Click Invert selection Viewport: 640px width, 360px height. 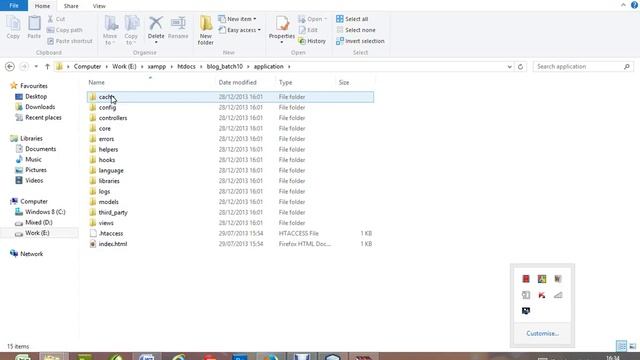(x=360, y=41)
